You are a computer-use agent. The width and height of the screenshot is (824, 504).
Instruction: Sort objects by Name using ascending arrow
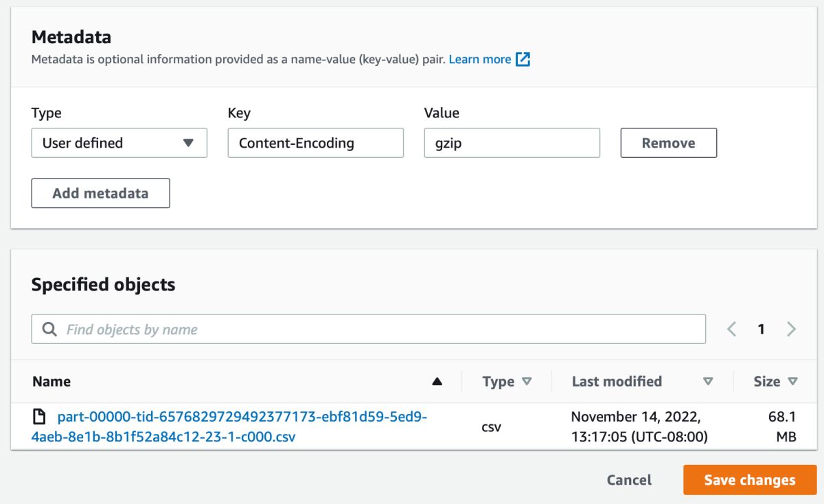(437, 382)
